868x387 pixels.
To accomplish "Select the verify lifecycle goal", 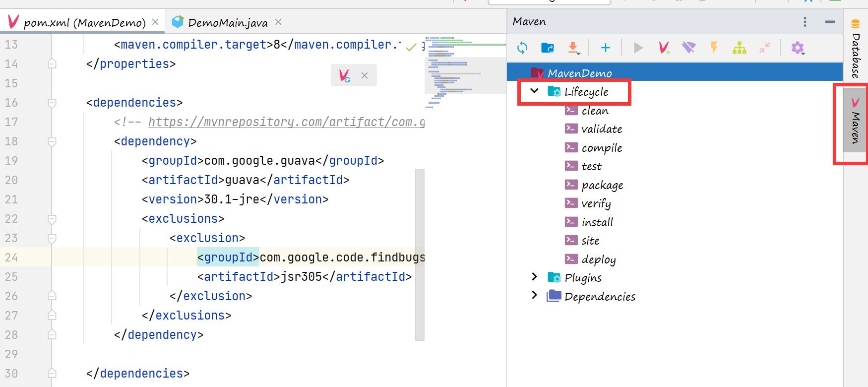I will click(x=596, y=203).
